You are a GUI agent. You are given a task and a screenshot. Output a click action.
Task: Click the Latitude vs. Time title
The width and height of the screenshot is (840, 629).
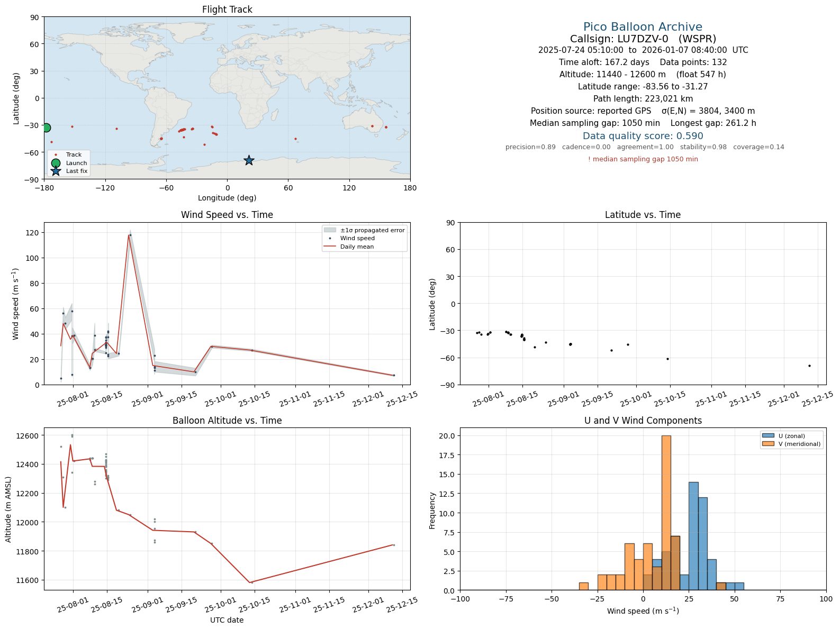[x=643, y=215]
